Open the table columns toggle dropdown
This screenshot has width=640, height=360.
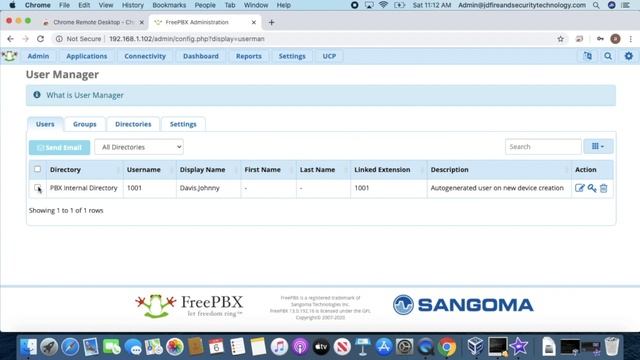point(598,147)
